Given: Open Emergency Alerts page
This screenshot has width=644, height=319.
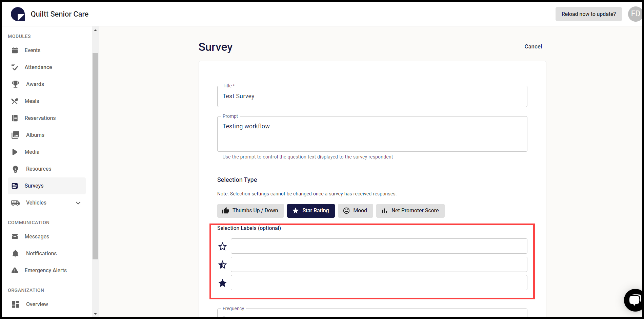Looking at the screenshot, I should click(x=47, y=271).
